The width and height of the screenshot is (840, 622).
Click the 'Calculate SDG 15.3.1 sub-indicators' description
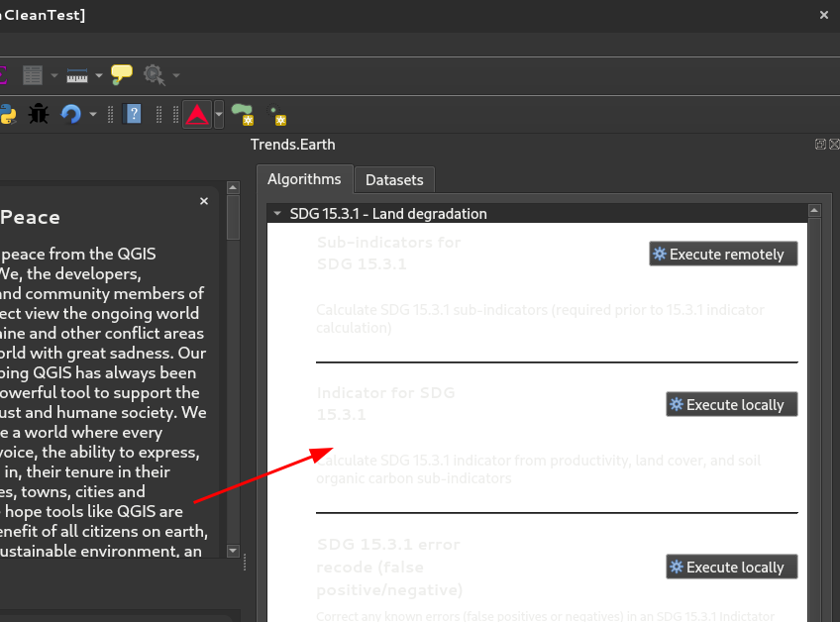540,319
